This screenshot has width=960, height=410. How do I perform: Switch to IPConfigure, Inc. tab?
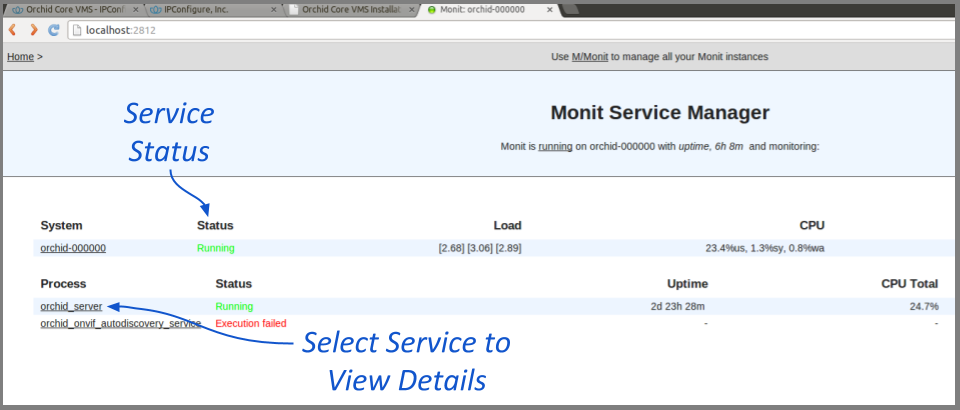coord(214,10)
